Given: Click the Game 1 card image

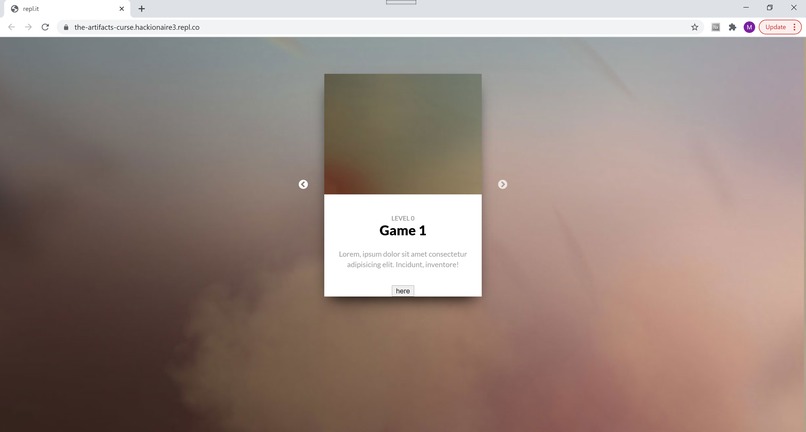Looking at the screenshot, I should pos(402,134).
